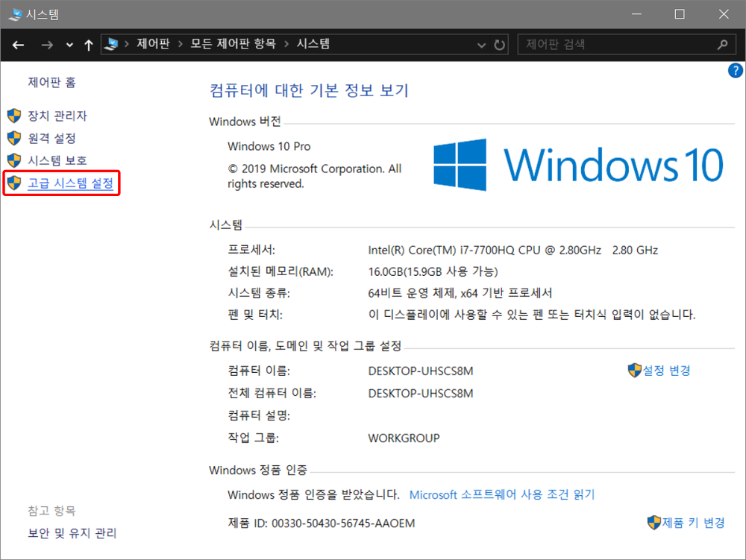Click the Windows 10 Pro text
746x560 pixels.
coord(269,146)
